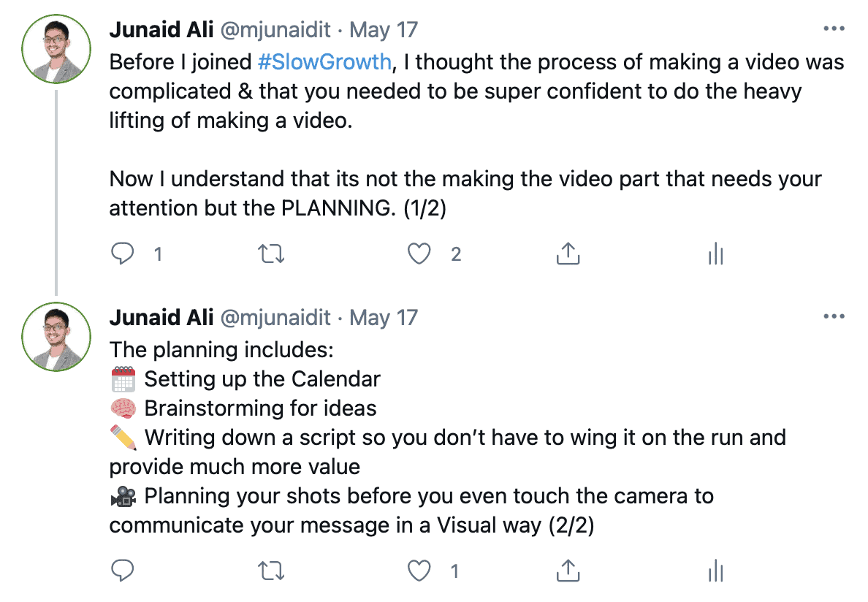Image resolution: width=868 pixels, height=602 pixels.
Task: View analytics of the first tweet
Action: [715, 254]
